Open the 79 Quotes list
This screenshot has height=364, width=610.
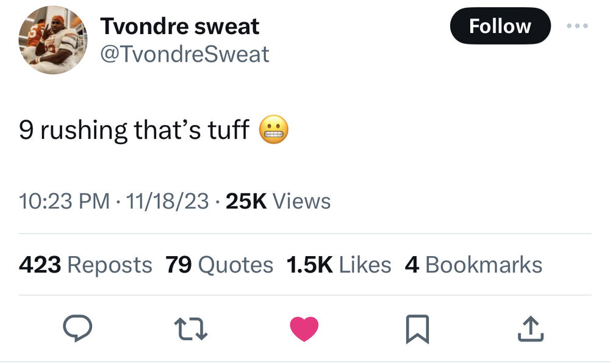(x=220, y=265)
